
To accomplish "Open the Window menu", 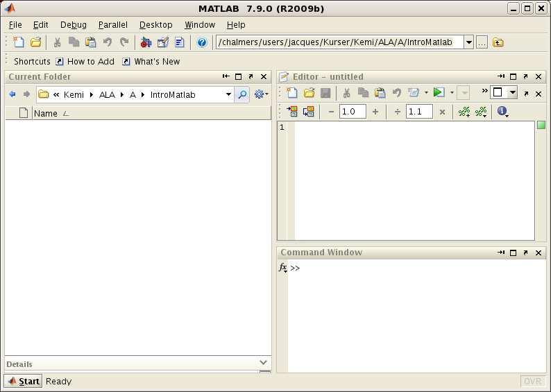I will pos(200,25).
